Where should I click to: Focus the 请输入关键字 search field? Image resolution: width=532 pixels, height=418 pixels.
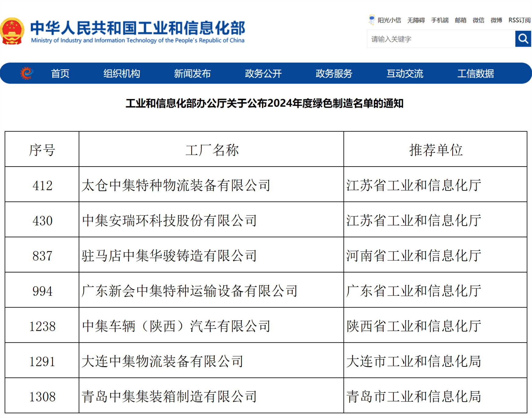pyautogui.click(x=441, y=39)
